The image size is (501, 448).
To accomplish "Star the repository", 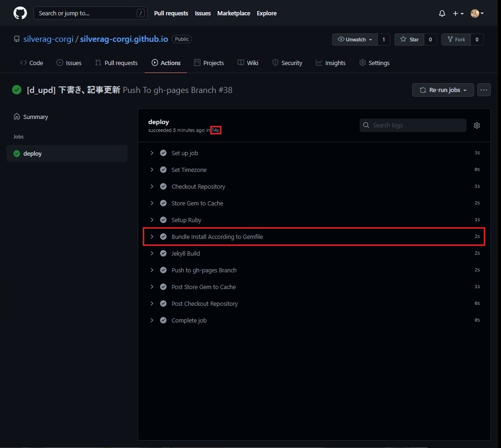I will pyautogui.click(x=409, y=40).
